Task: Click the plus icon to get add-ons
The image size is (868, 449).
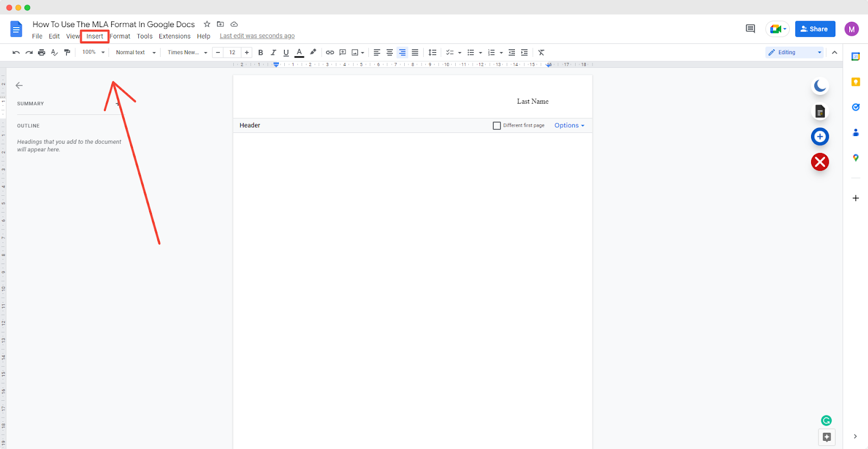Action: click(856, 198)
